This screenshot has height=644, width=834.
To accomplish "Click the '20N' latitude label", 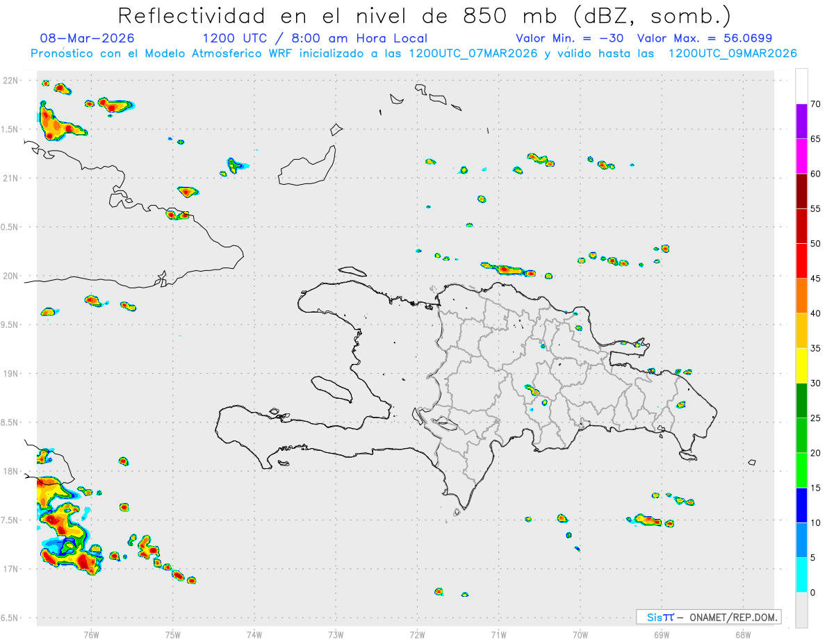I will click(12, 276).
